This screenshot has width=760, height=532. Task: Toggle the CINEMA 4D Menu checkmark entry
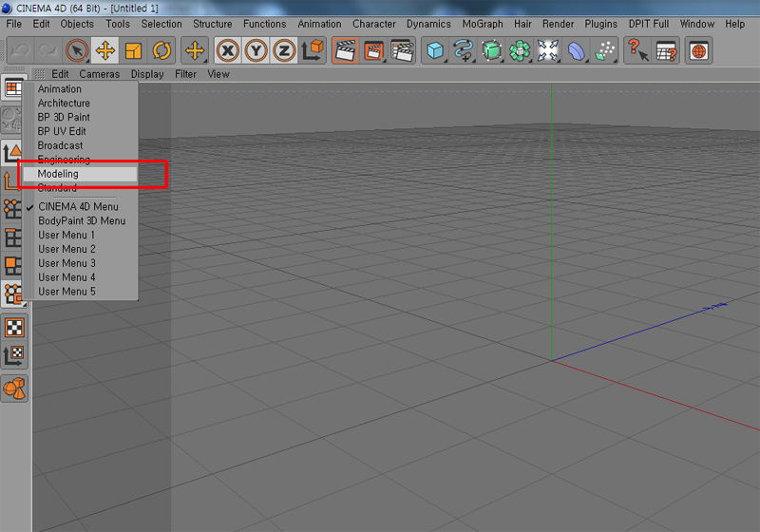[x=78, y=206]
